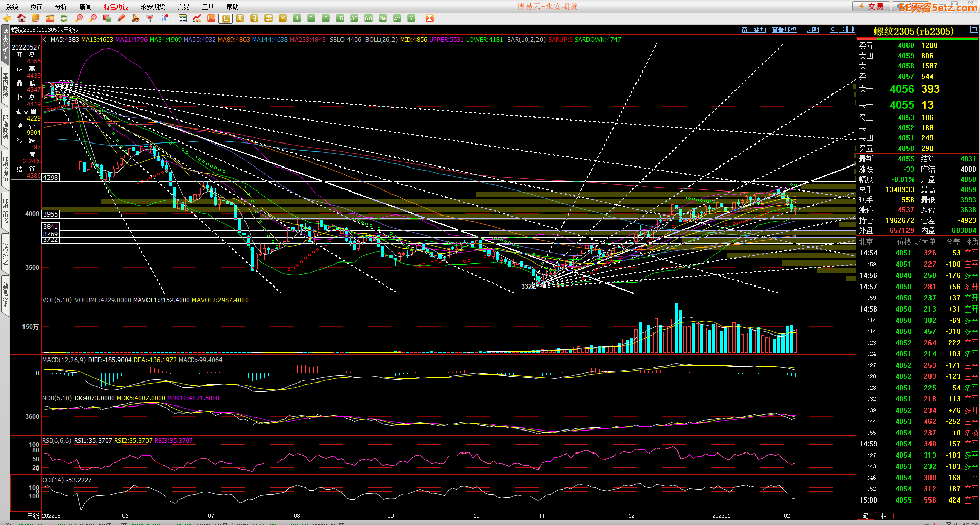Open the 分析 menu
Screen dimensions: 980x525
click(x=61, y=7)
